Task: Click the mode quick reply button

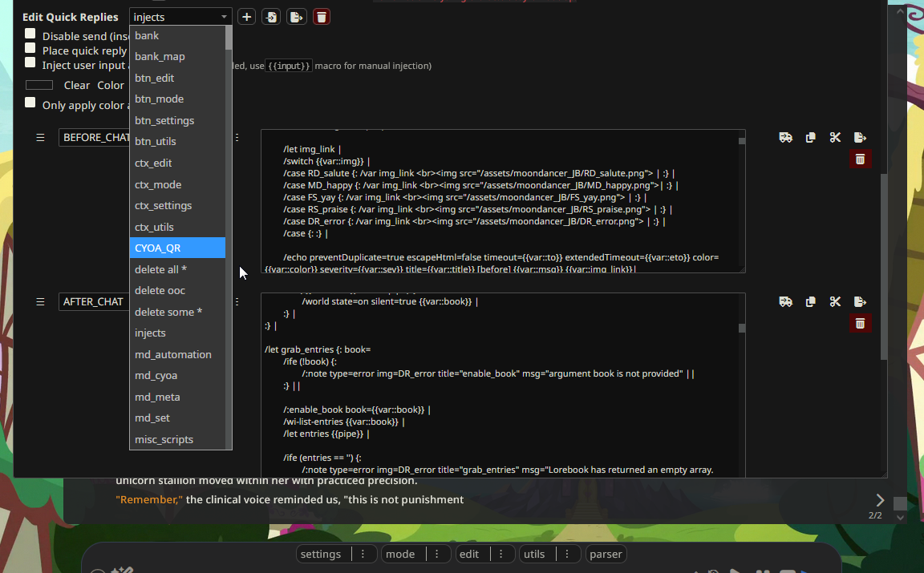Action: pyautogui.click(x=400, y=554)
